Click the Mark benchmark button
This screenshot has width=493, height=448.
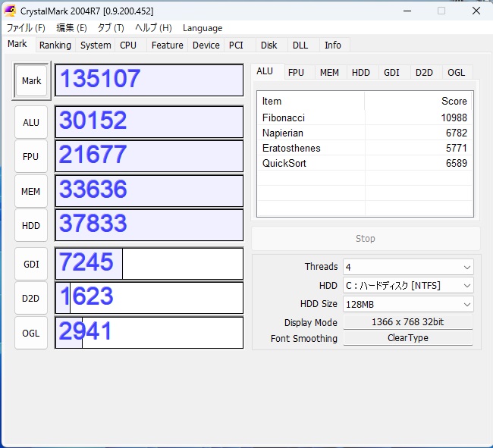31,81
